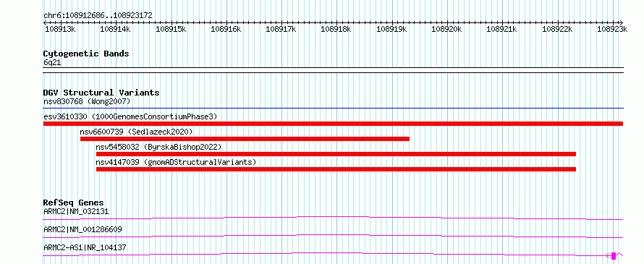Click the red nsv6600739 variant bar

pos(245,139)
